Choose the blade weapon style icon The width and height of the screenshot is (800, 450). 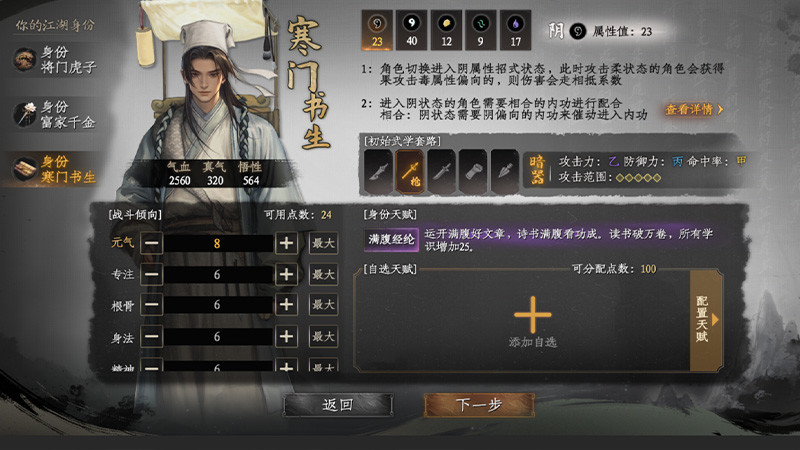(378, 171)
